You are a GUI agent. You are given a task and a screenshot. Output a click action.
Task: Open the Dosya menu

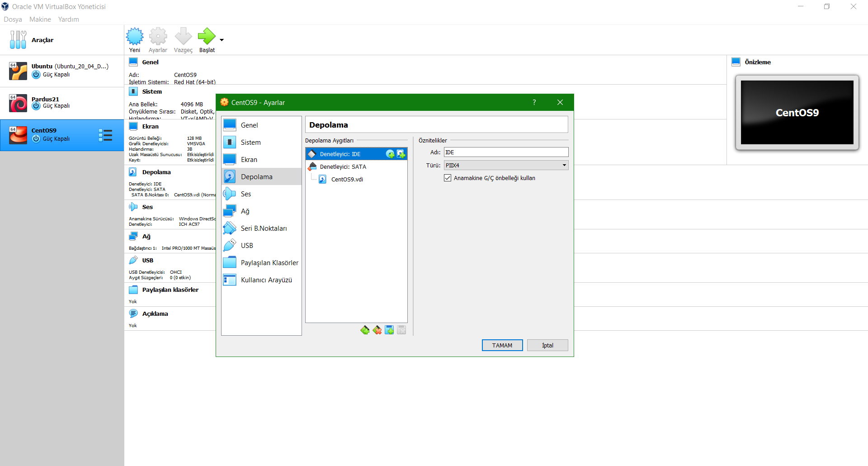pyautogui.click(x=13, y=19)
